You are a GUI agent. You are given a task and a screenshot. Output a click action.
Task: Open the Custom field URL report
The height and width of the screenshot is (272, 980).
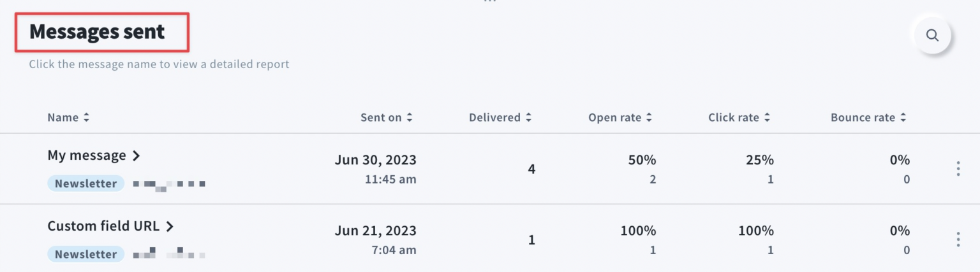104,226
